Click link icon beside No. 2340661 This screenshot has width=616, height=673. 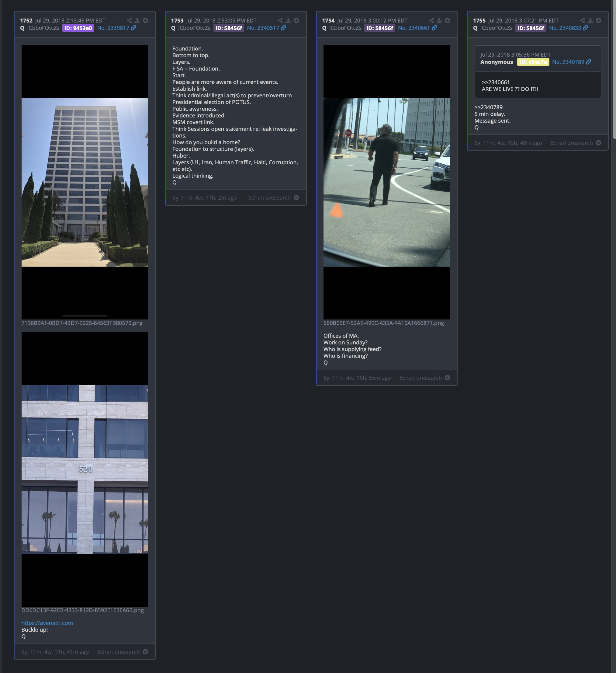pyautogui.click(x=434, y=28)
